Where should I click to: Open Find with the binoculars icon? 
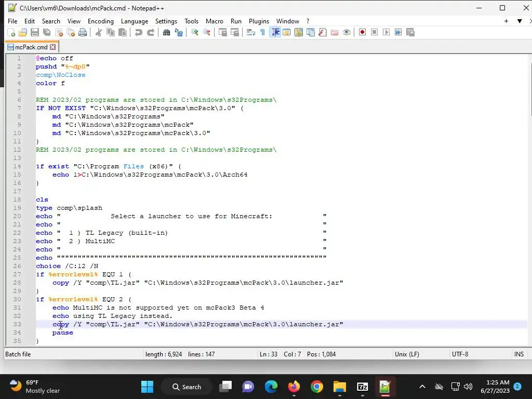pos(166,32)
